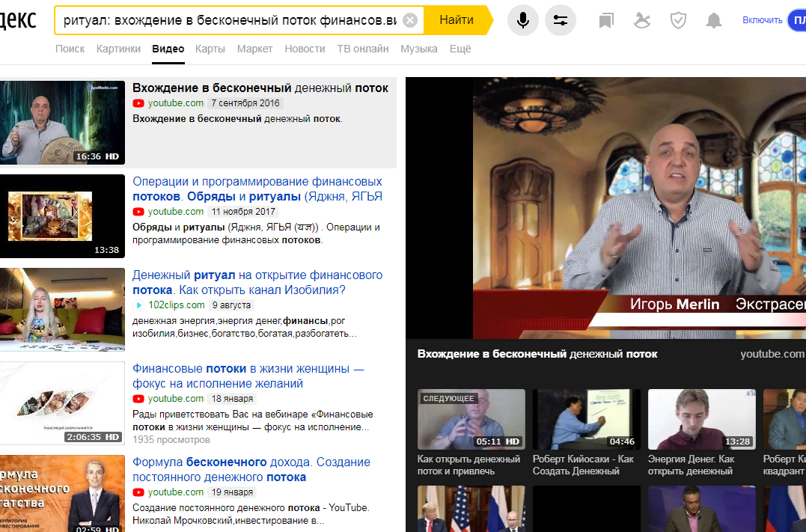Click the YouTube icon beside 18 января

click(x=138, y=399)
